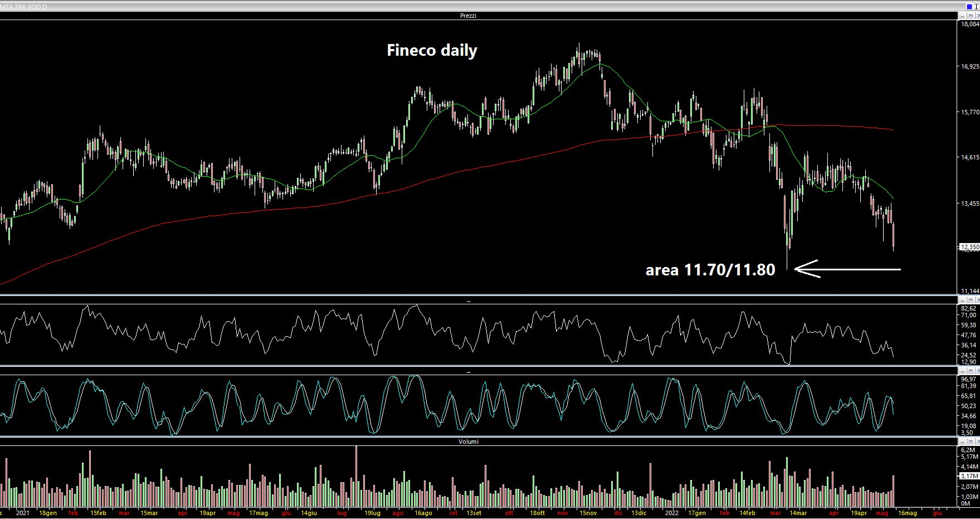Click the 12,90 RSI axis value

tap(969, 362)
